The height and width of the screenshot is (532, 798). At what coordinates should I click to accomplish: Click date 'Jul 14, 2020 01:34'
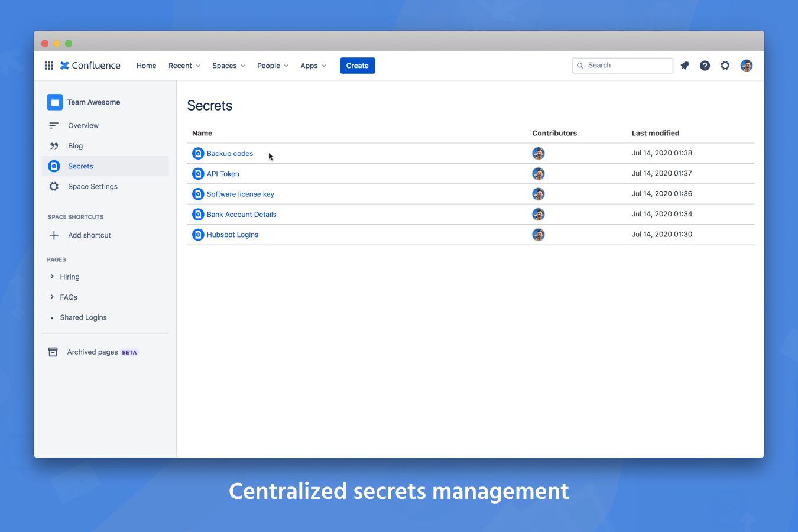click(x=662, y=214)
